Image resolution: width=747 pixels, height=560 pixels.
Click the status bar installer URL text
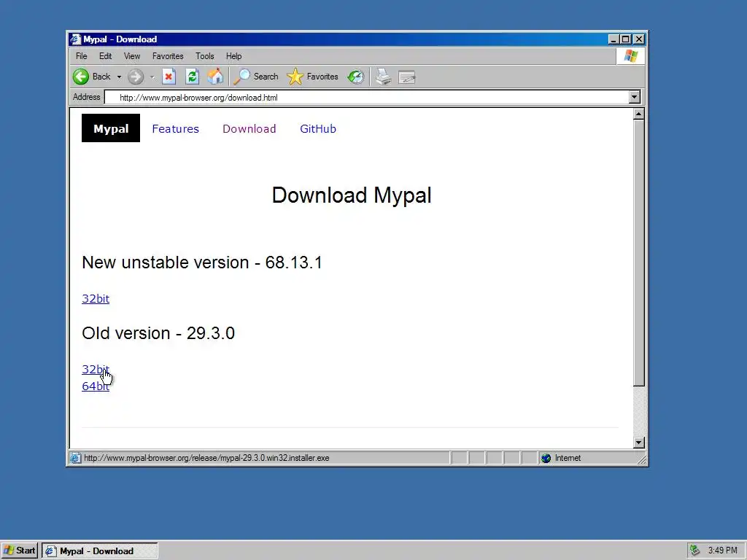206,458
